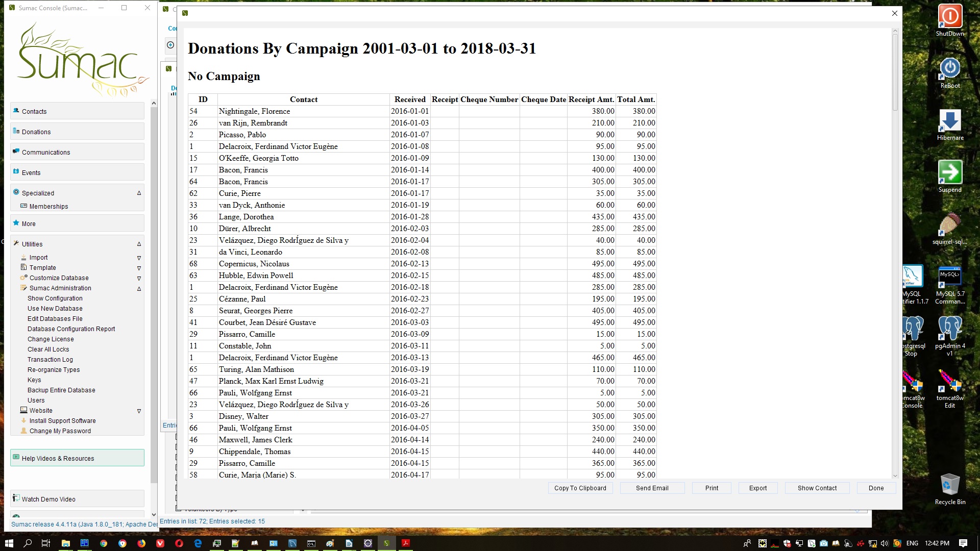Click the Sumac icon in taskbar

point(386,543)
